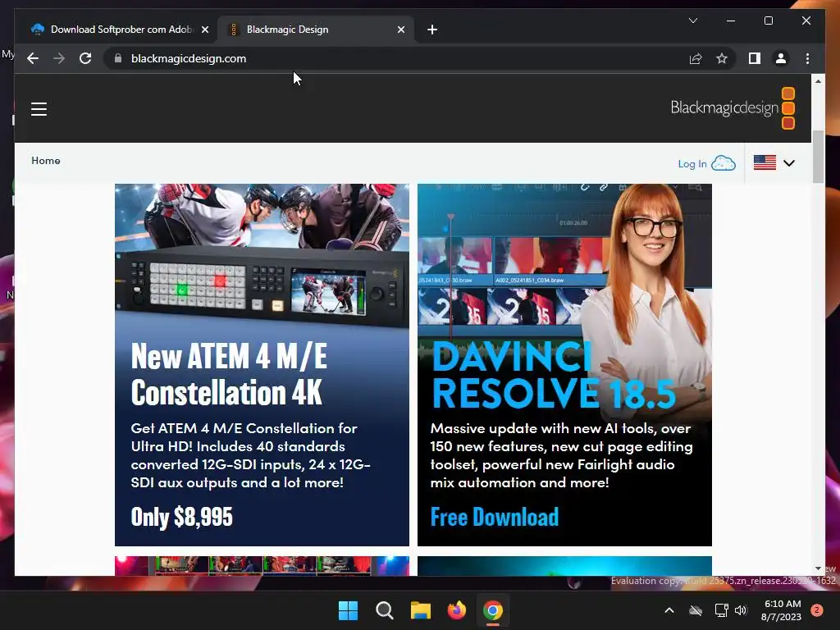Expand the country dropdown chevron
Image resolution: width=840 pixels, height=630 pixels.
point(789,163)
